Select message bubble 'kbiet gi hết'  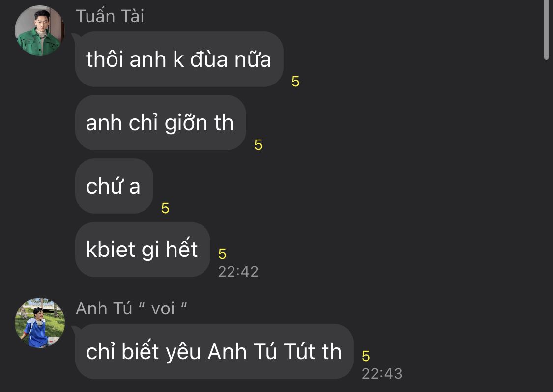pyautogui.click(x=143, y=249)
